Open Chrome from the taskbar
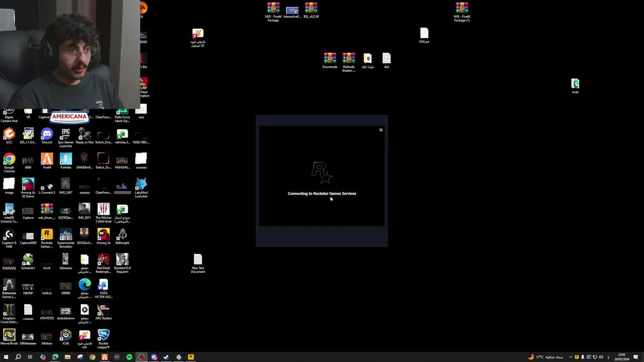 [x=92, y=357]
